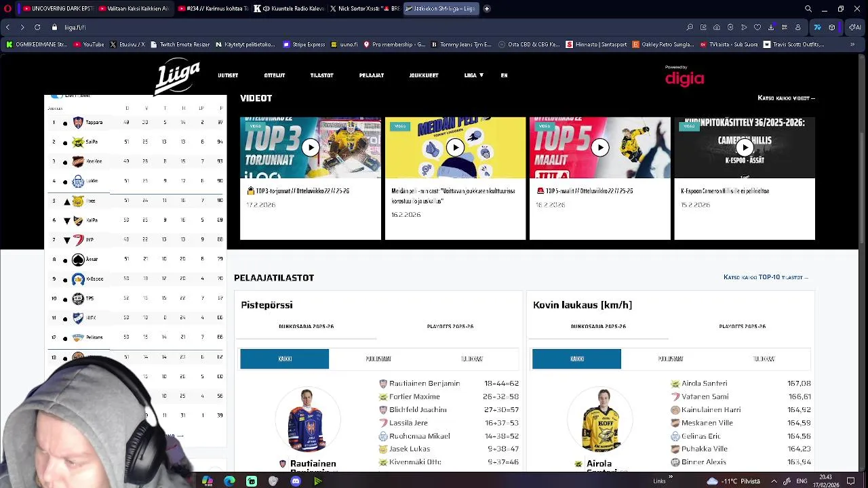
Task: Open Microsoft Edge from the taskbar
Action: point(229,481)
